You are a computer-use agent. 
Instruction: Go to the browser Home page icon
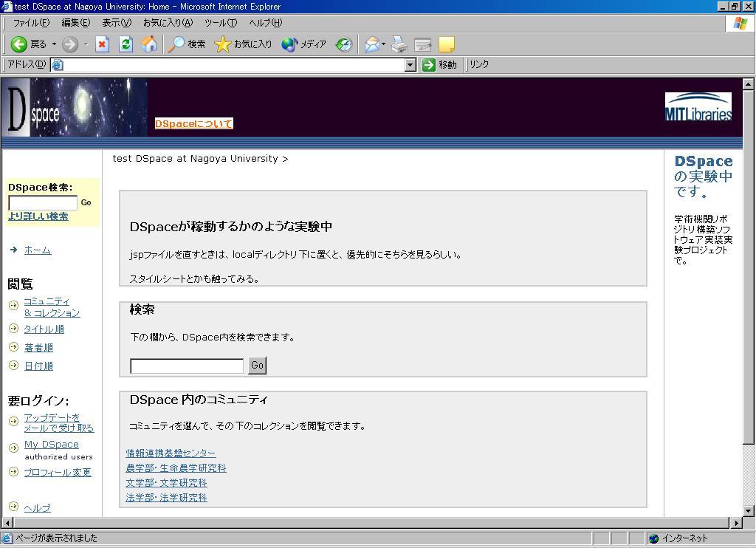149,44
